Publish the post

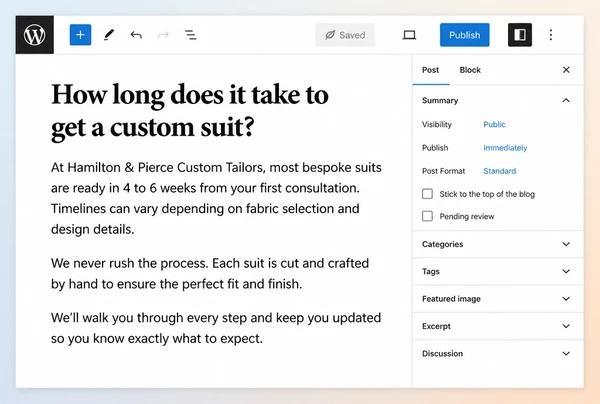[465, 35]
